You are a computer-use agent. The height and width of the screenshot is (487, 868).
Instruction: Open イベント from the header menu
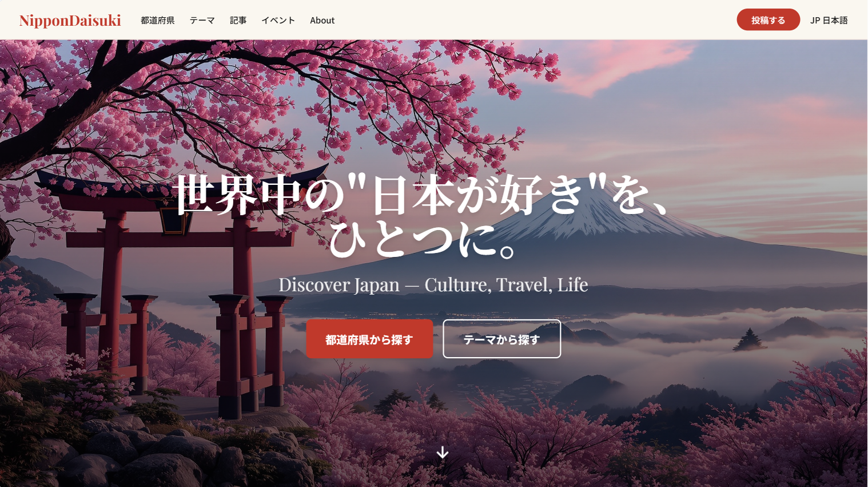[278, 20]
